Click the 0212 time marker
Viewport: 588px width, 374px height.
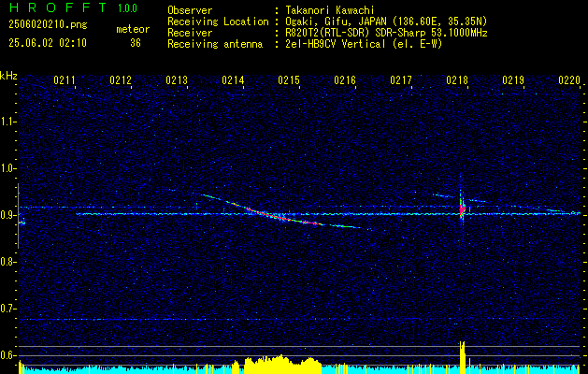(x=121, y=80)
